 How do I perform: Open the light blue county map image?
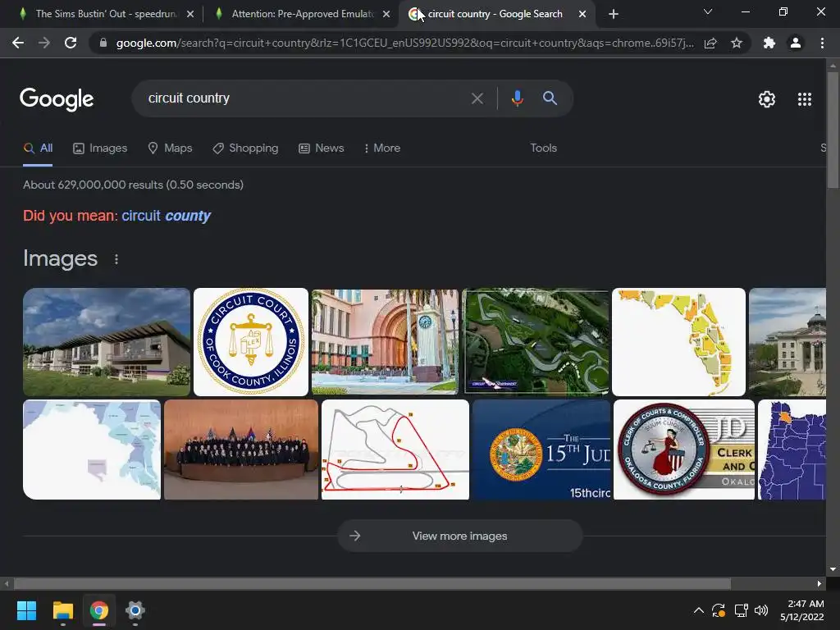coord(92,450)
